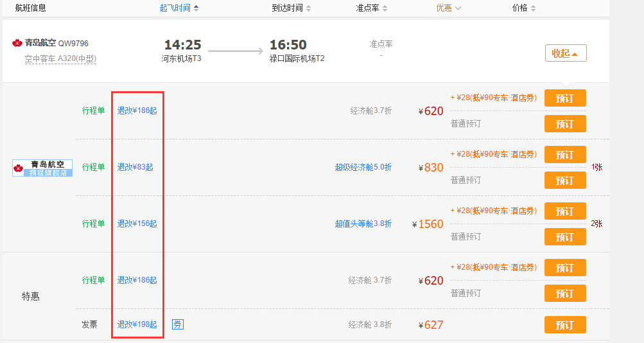Open aircraft info 空中客车 A320(中型)
644x343 pixels.
60,58
